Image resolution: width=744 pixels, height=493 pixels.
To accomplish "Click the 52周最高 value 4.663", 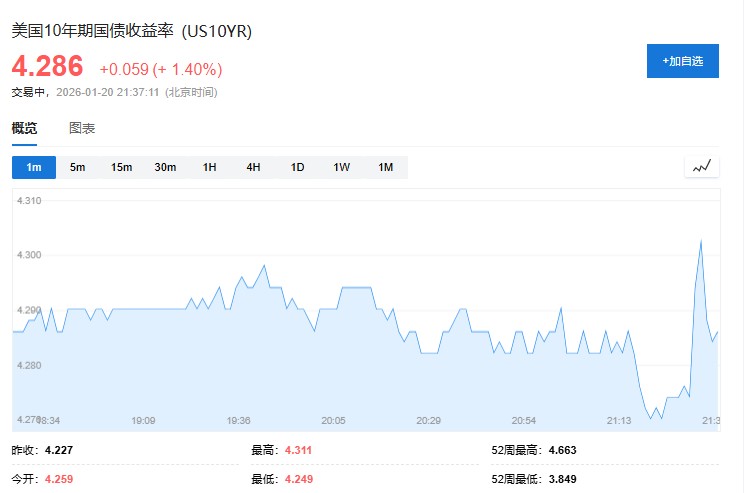I will coord(562,450).
